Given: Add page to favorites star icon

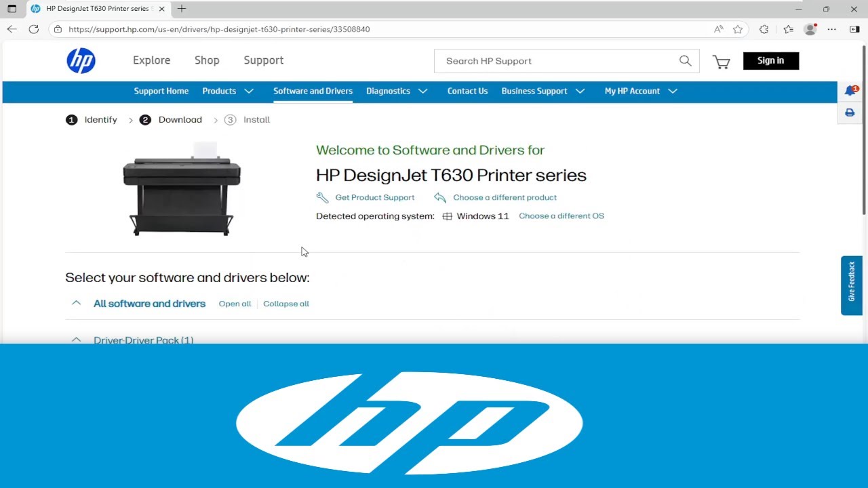Looking at the screenshot, I should 738,29.
